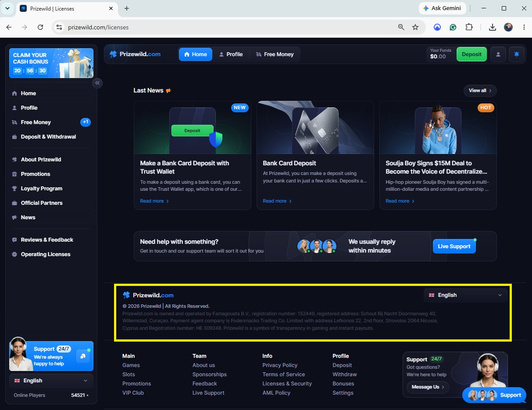Open footer VIP Club link

click(x=133, y=393)
